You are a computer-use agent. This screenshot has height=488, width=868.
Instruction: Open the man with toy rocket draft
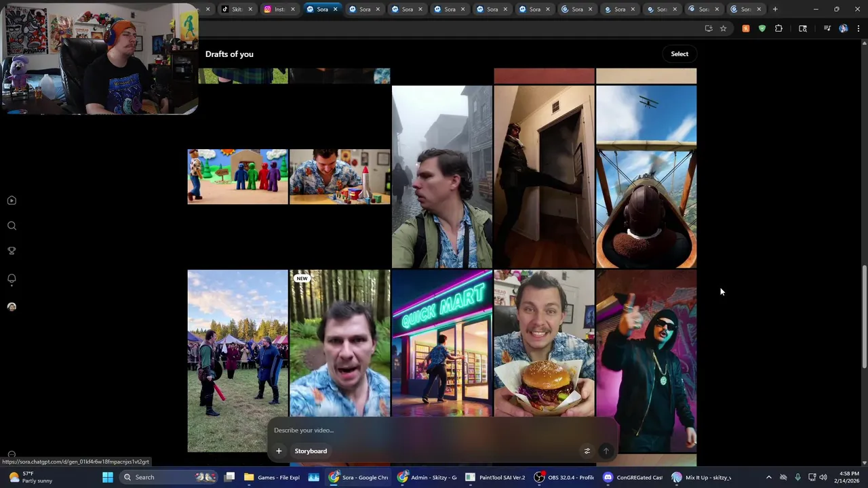pyautogui.click(x=340, y=177)
